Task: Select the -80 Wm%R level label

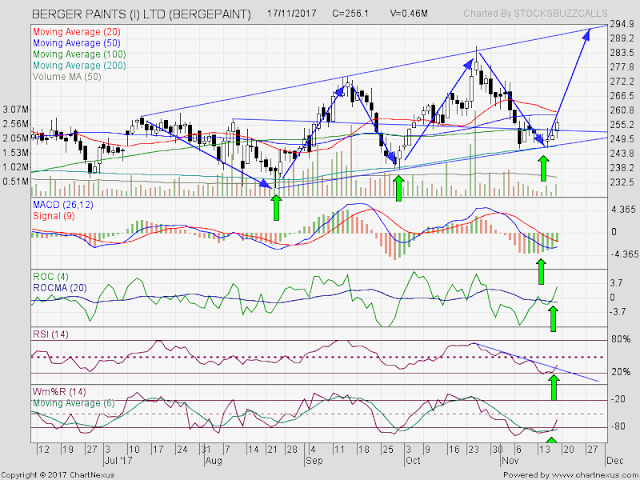Action: [x=618, y=426]
